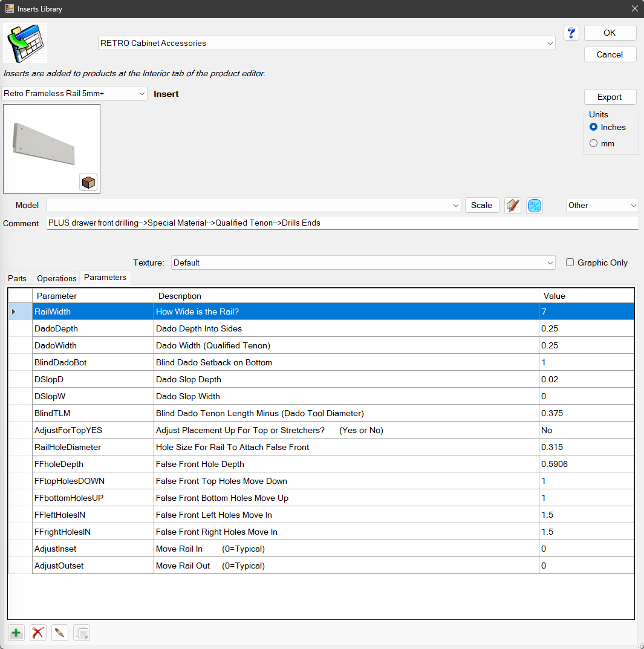The height and width of the screenshot is (649, 644).
Task: Select the mm units radio button
Action: [x=594, y=143]
